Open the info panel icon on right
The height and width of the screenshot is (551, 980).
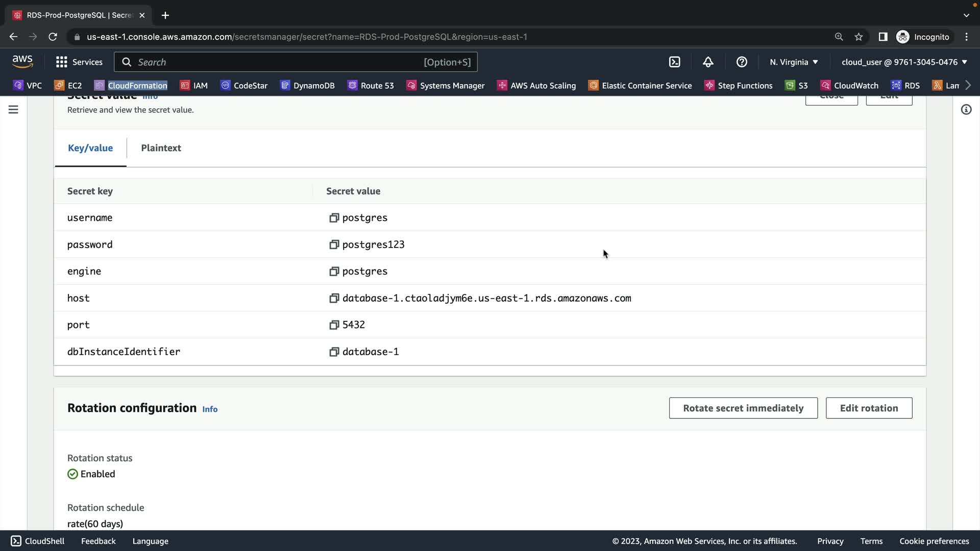966,110
